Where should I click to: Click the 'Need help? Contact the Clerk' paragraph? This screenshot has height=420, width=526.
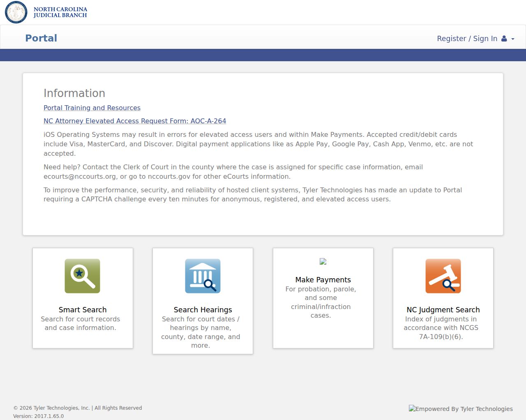(x=233, y=172)
